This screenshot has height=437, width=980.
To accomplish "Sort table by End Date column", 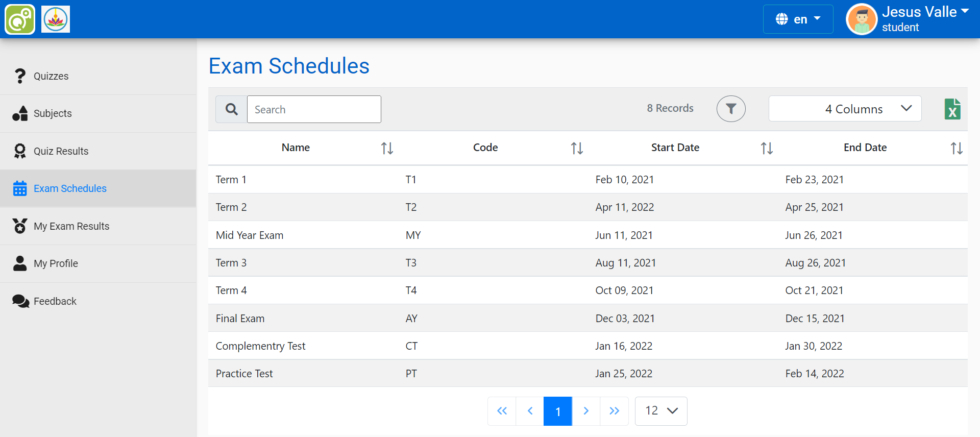I will [x=957, y=148].
